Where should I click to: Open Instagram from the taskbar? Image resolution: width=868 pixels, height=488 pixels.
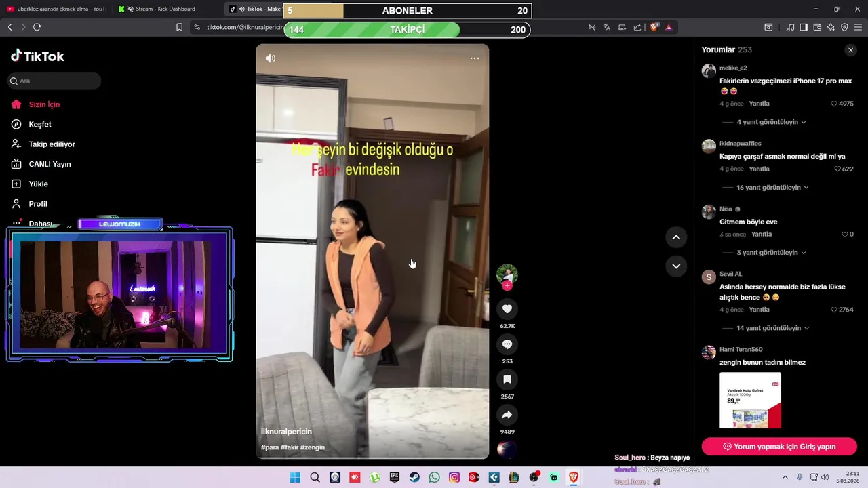[454, 477]
